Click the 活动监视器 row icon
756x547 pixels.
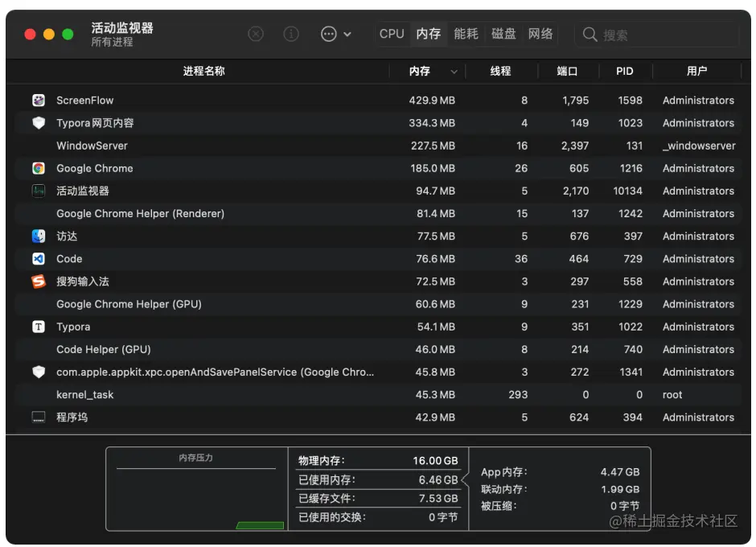tap(39, 191)
